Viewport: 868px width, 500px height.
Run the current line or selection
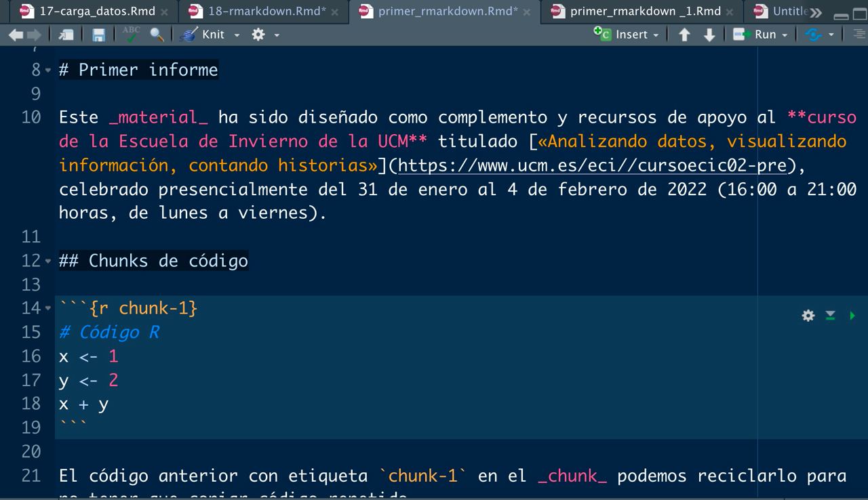tap(755, 35)
